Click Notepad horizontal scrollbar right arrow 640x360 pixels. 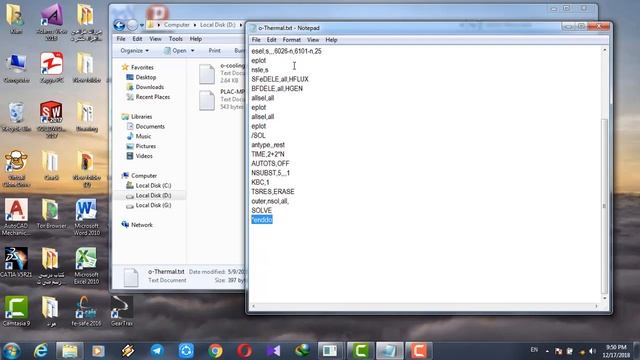[596, 306]
